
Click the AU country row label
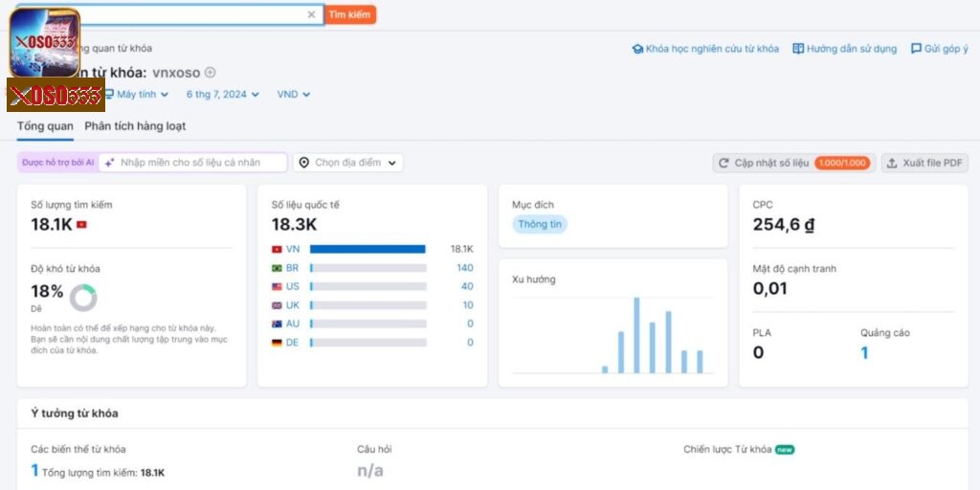coord(293,323)
